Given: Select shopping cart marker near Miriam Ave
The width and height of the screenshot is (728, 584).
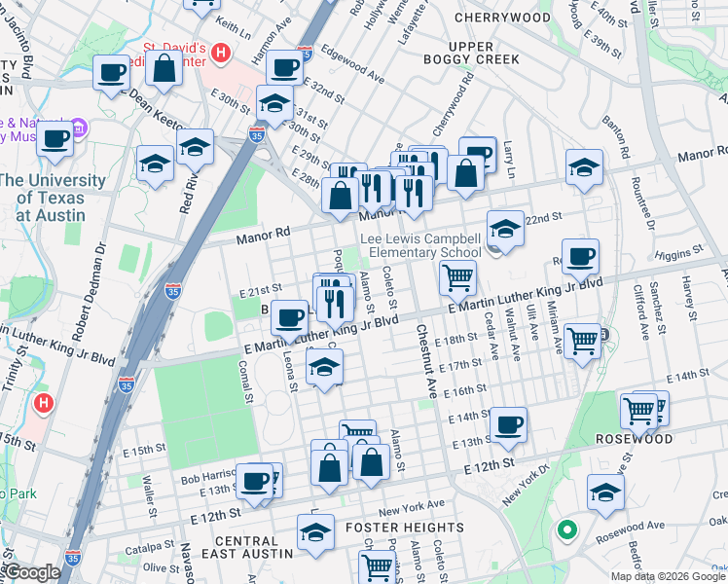Looking at the screenshot, I should pyautogui.click(x=582, y=343).
